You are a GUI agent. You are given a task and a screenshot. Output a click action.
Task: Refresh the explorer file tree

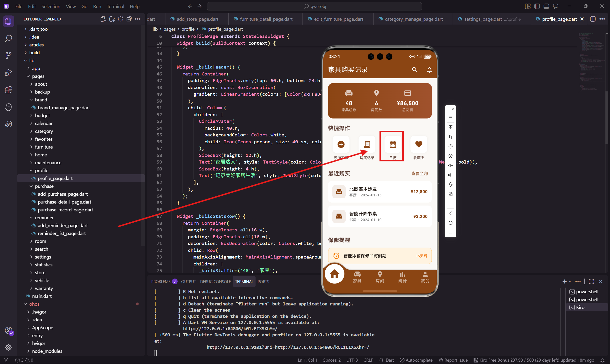(120, 19)
